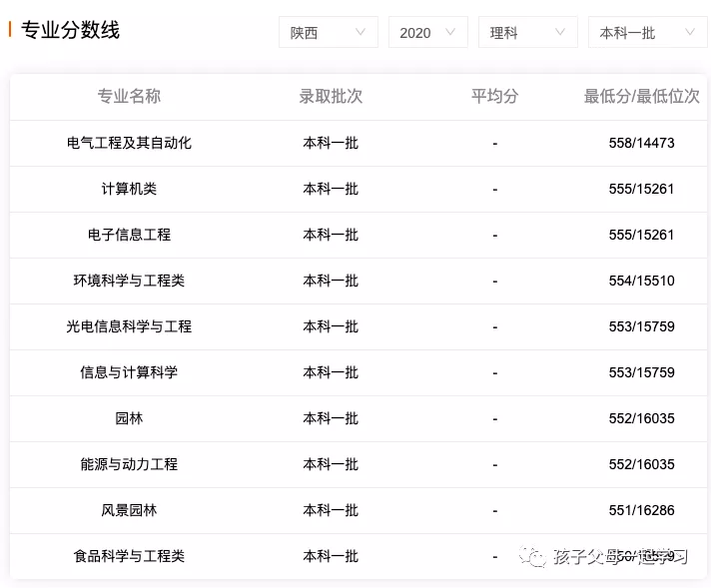Screen dimensions: 711x588
Task: Select the 光电信息科学与工程 major name
Action: (x=129, y=326)
